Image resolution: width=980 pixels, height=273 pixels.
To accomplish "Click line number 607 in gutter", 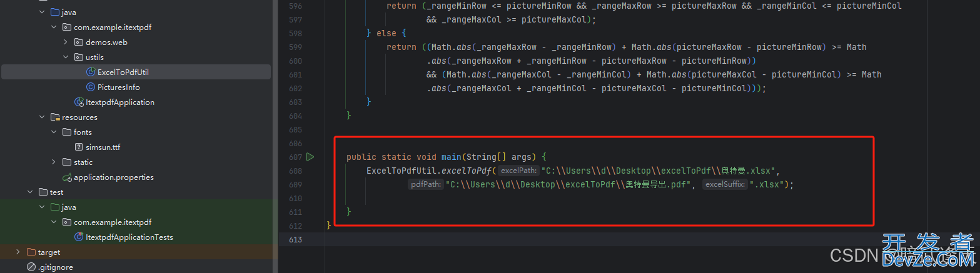I will [296, 156].
